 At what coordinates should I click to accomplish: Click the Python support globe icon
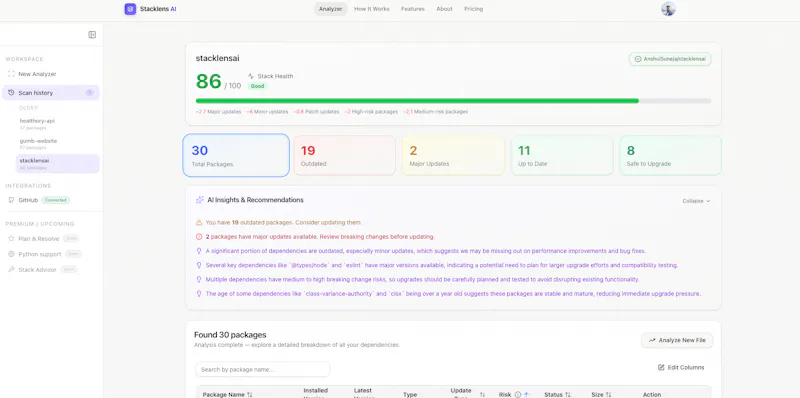pyautogui.click(x=11, y=254)
